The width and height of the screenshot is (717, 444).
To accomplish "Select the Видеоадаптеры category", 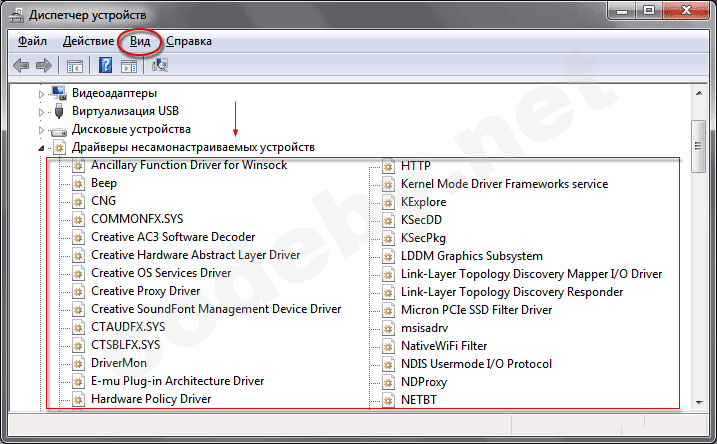I will point(114,93).
